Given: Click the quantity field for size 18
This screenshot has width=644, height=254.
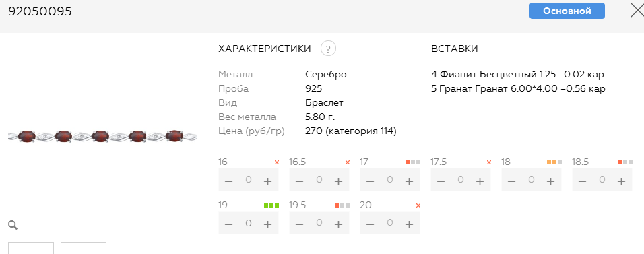Looking at the screenshot, I should point(531,180).
